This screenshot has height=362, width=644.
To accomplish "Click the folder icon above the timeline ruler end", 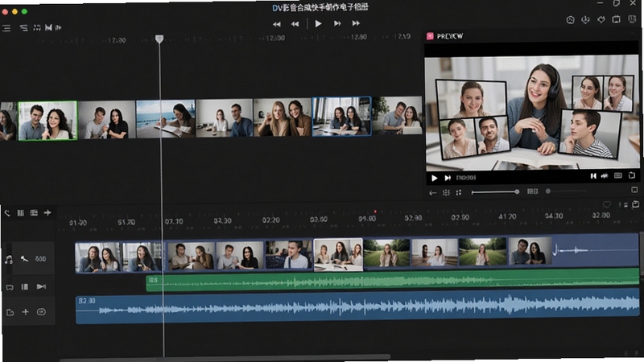I will tap(636, 204).
